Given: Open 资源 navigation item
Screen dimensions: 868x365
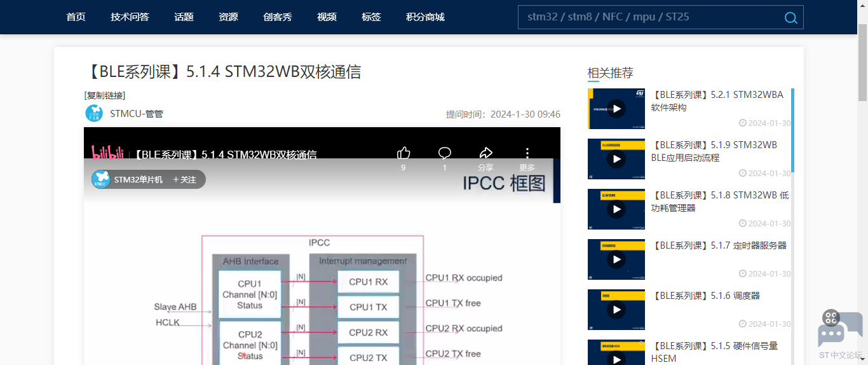Looking at the screenshot, I should pyautogui.click(x=228, y=17).
